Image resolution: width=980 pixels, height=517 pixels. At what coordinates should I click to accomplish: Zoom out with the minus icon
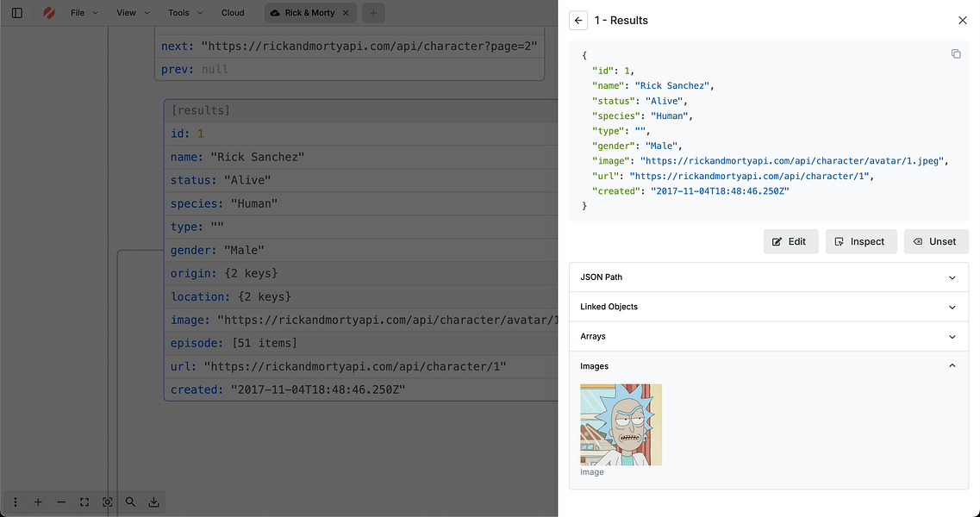[61, 501]
